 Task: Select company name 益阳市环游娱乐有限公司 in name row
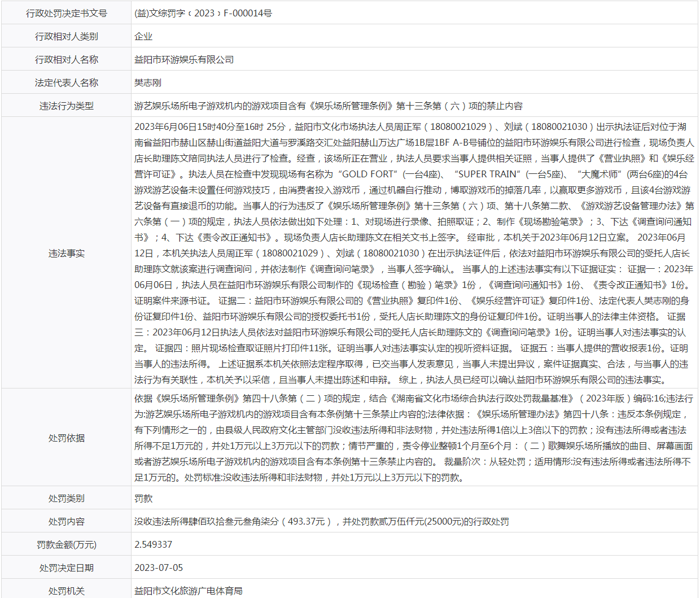(183, 59)
